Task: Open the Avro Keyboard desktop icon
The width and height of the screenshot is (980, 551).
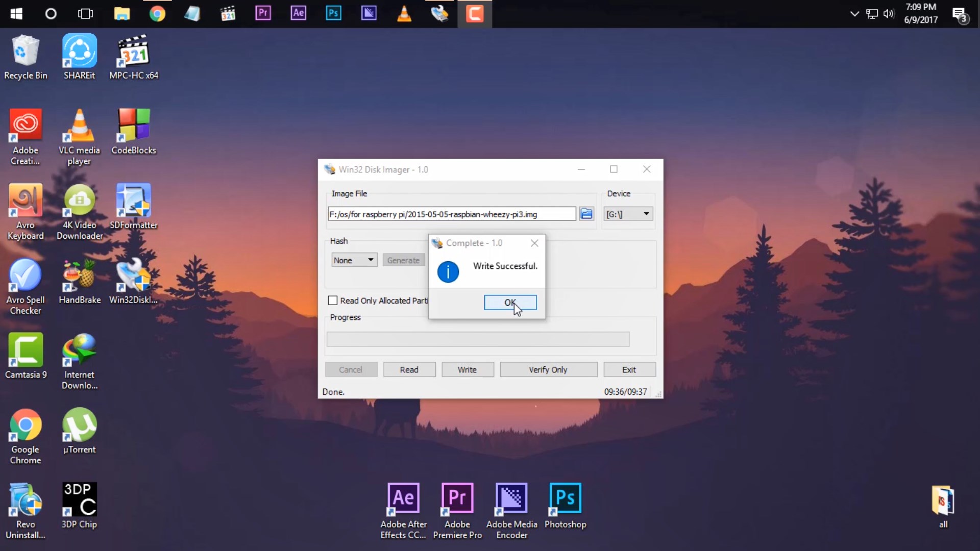Action: 26,212
